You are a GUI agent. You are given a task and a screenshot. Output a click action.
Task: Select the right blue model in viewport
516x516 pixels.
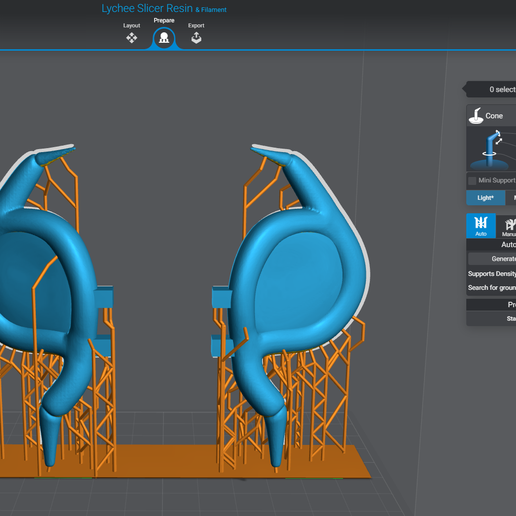point(300,283)
